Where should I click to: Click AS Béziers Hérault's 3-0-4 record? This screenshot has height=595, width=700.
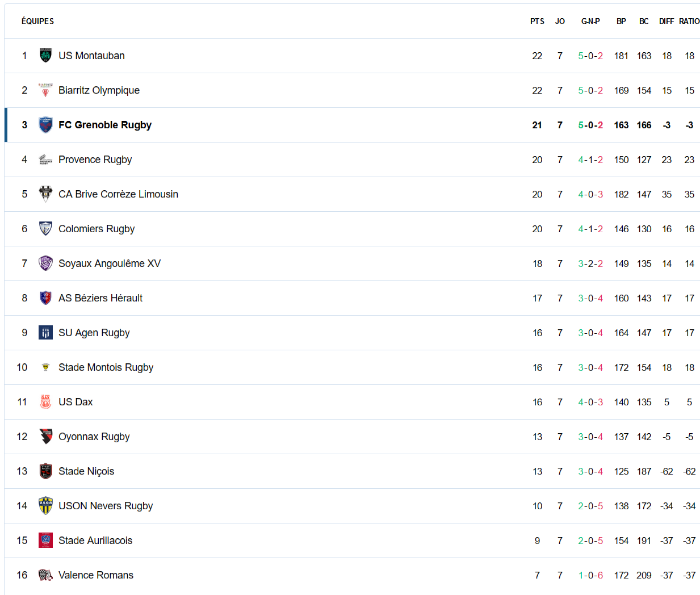pos(590,298)
